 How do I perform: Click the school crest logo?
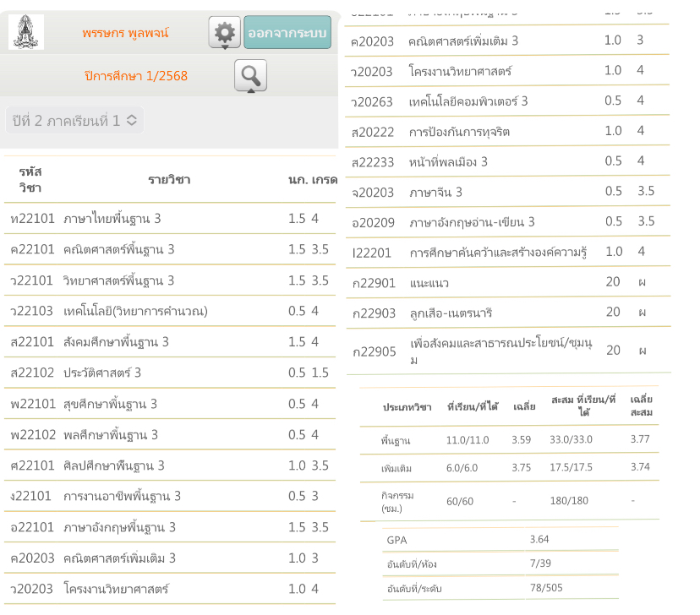(26, 32)
